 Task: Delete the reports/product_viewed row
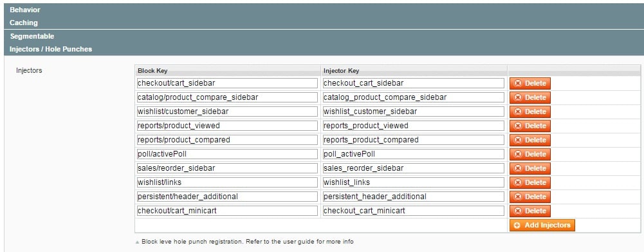point(530,126)
